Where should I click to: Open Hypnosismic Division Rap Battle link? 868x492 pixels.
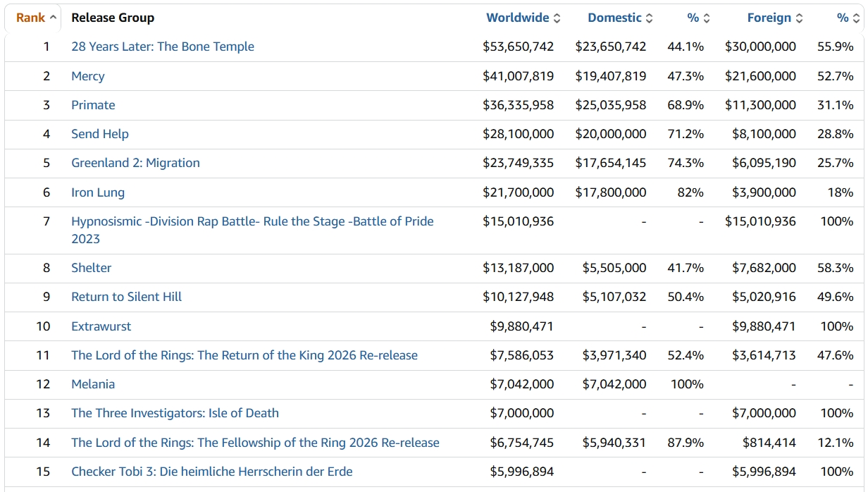point(252,221)
